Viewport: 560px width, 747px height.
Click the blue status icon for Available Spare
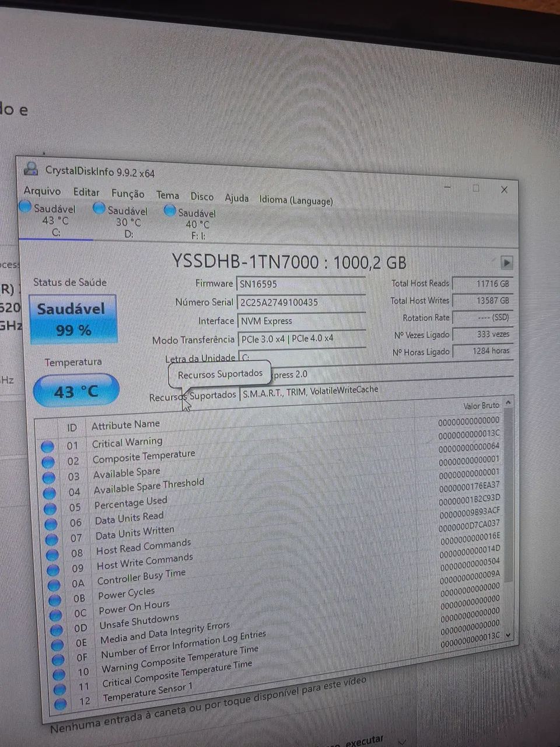point(49,477)
